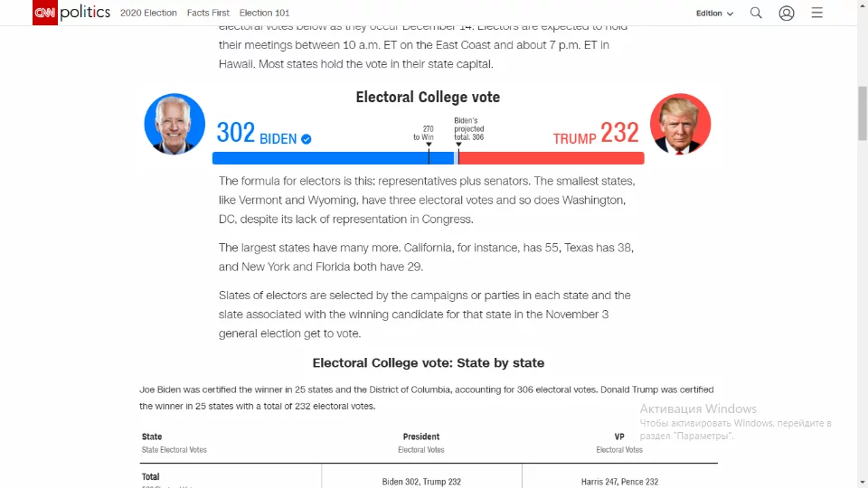This screenshot has width=868, height=488.
Task: Open the hamburger menu icon
Action: pyautogui.click(x=816, y=13)
